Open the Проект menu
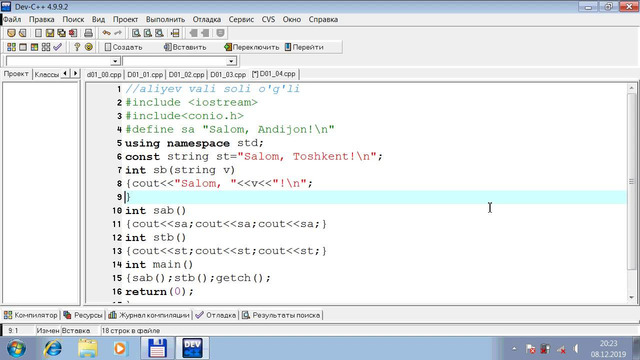Image resolution: width=640 pixels, height=360 pixels. (x=125, y=19)
